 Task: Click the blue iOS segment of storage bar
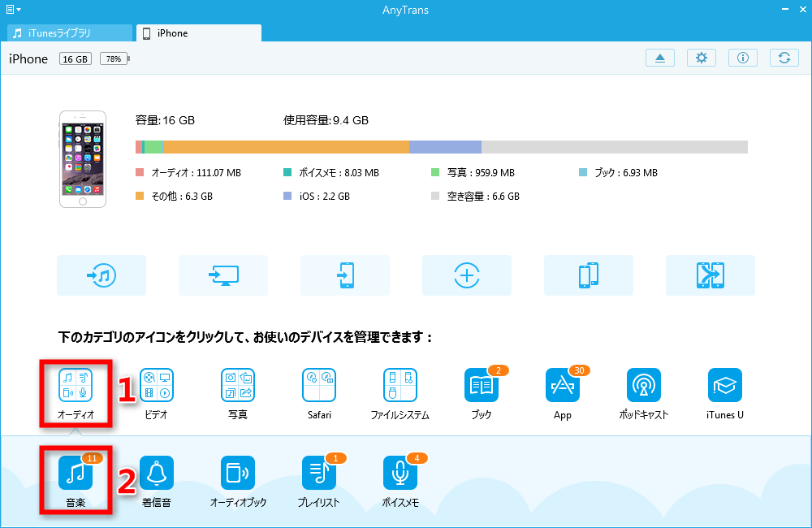coord(445,147)
